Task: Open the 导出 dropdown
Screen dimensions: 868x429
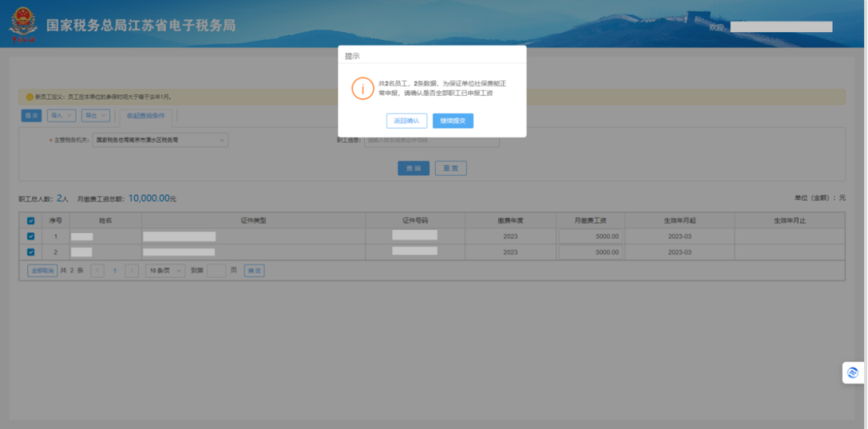Action: click(95, 116)
